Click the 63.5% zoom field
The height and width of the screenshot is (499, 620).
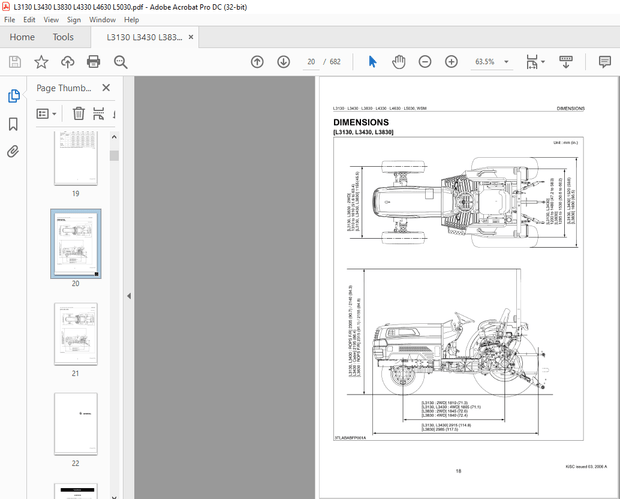pos(485,62)
